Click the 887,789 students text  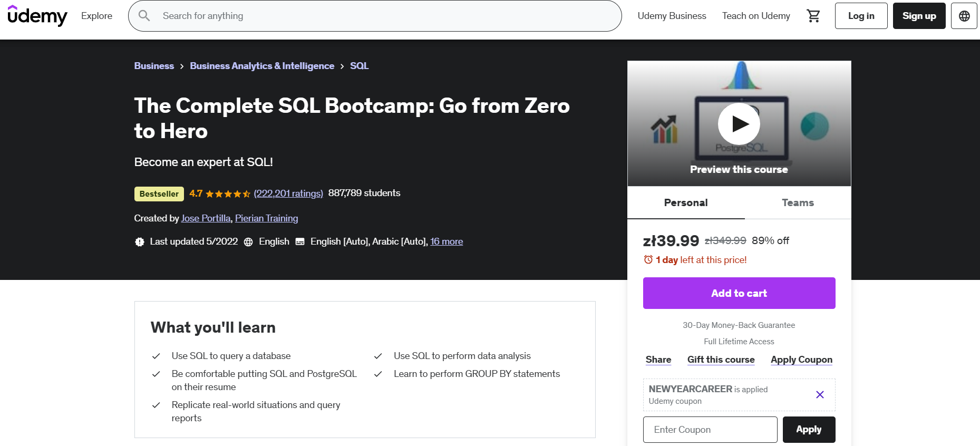tap(364, 193)
